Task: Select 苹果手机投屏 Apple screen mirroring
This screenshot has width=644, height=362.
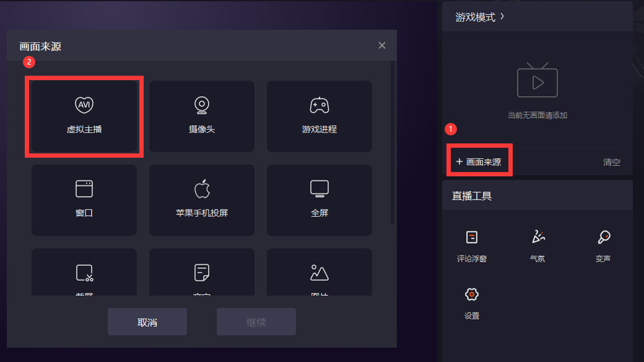Action: [x=202, y=200]
